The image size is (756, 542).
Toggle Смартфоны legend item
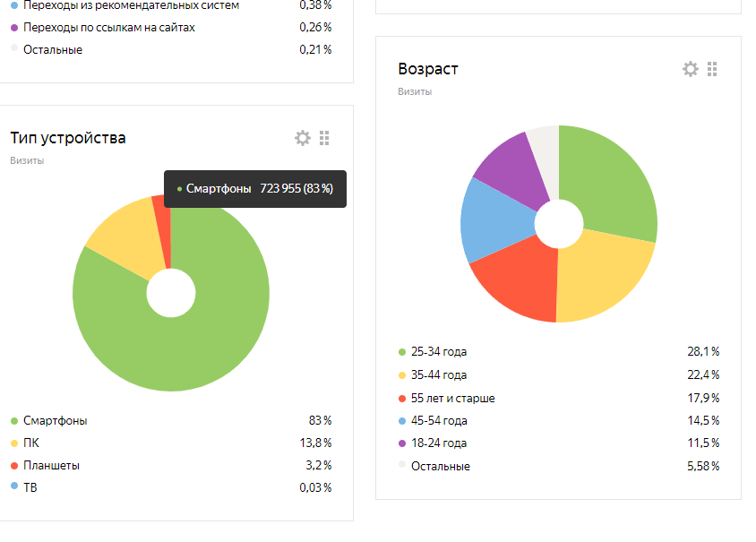56,420
